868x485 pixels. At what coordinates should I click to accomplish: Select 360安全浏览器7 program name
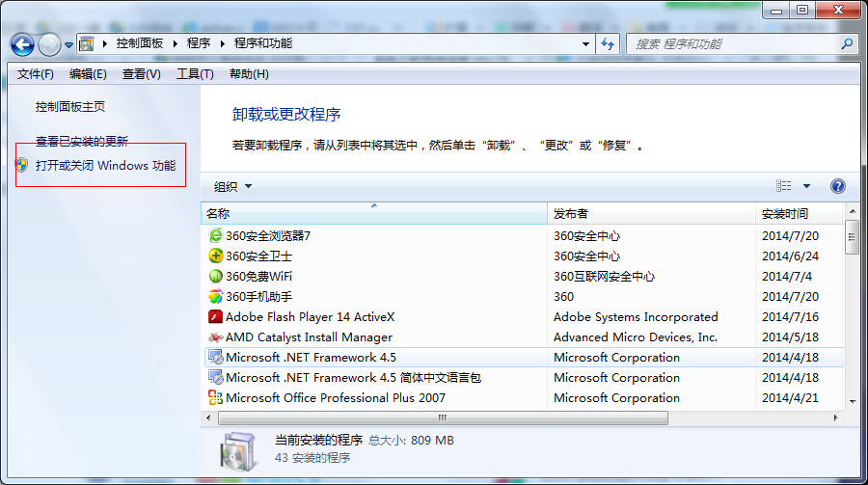click(x=268, y=236)
